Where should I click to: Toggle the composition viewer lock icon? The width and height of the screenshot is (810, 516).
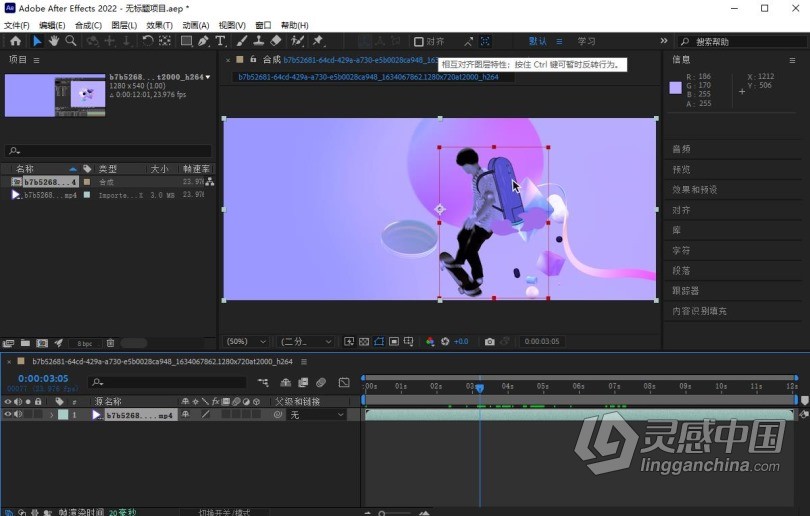click(x=253, y=59)
